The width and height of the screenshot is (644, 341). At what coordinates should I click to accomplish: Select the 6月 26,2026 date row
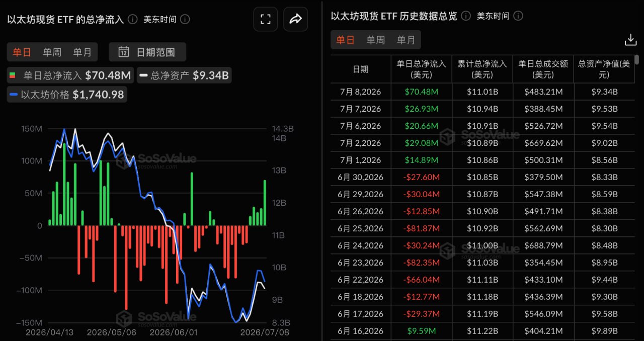pos(361,211)
